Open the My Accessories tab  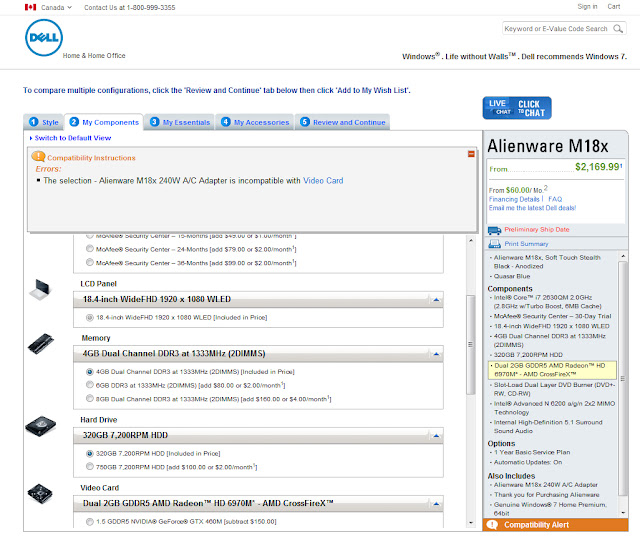click(255, 122)
